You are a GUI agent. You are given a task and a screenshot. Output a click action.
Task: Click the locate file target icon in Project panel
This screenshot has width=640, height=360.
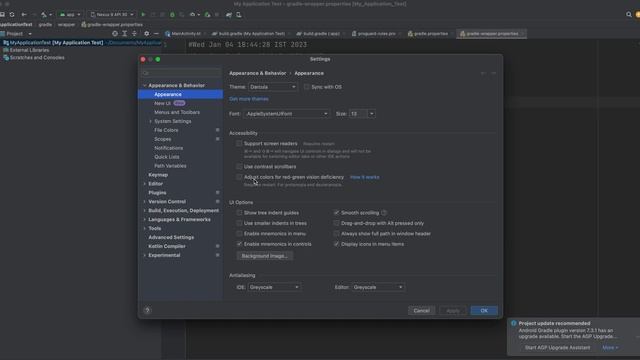pos(115,34)
